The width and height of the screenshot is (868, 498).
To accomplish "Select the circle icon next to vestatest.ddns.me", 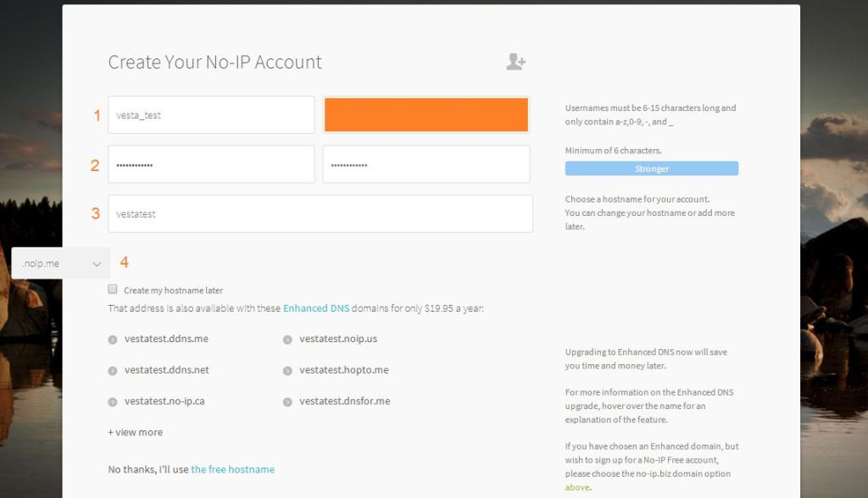I will [113, 340].
